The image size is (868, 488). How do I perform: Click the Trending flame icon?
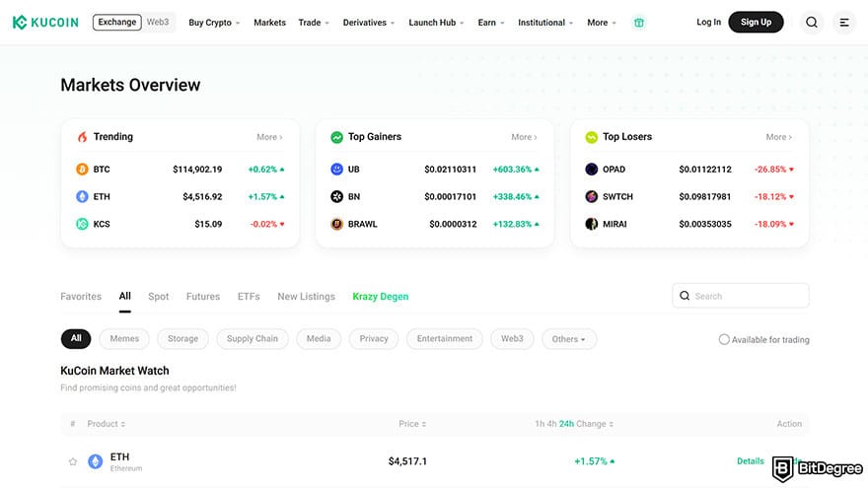[82, 137]
